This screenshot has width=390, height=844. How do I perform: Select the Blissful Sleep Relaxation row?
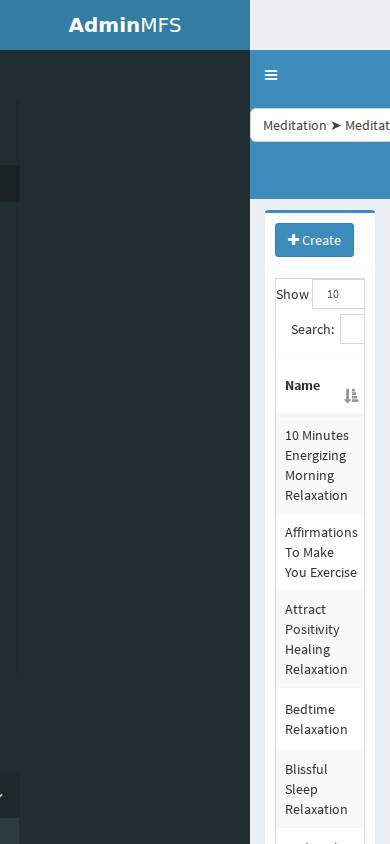click(320, 789)
